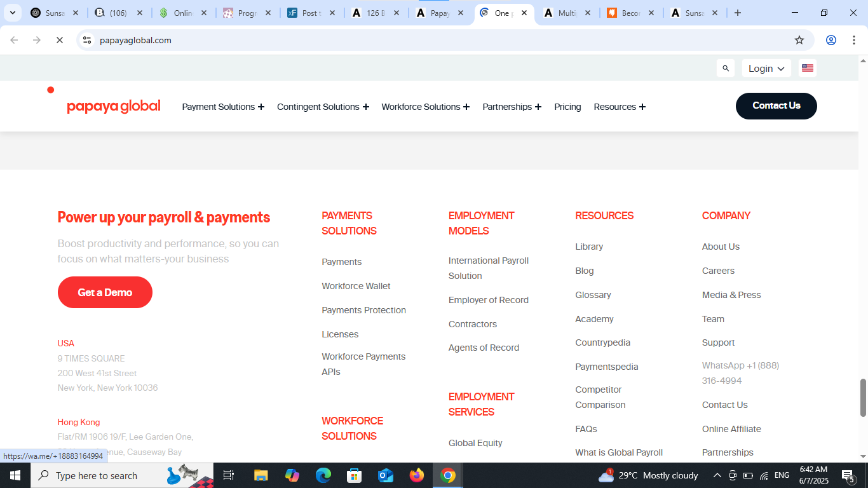Stop page loading with X button

click(59, 40)
